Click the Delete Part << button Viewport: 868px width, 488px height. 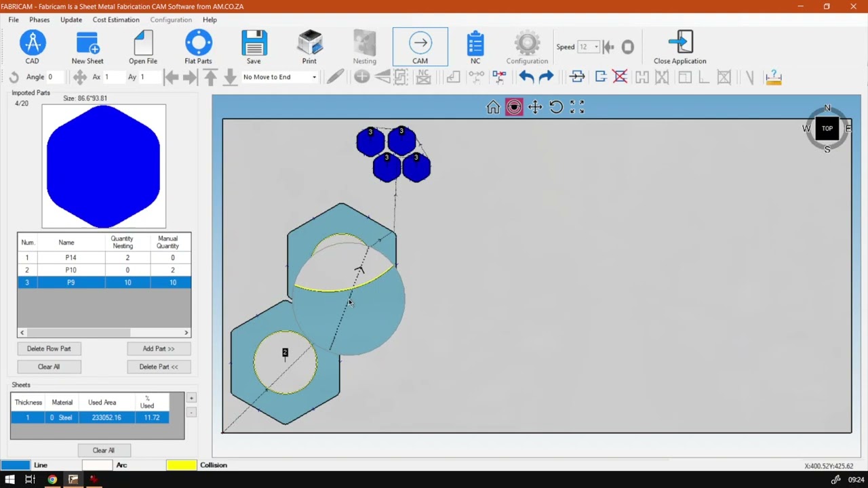pyautogui.click(x=159, y=367)
